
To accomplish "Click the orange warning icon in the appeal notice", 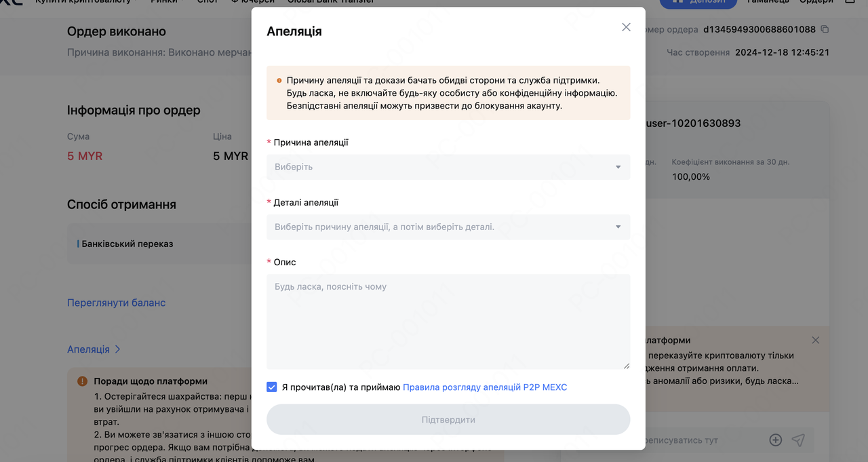I will tap(279, 80).
